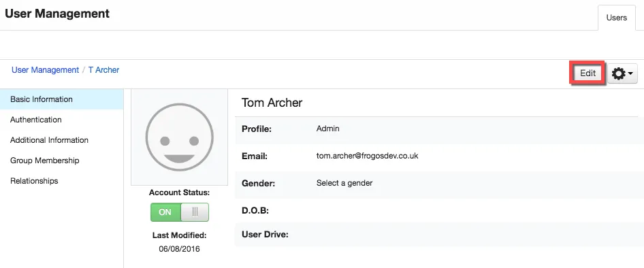Click the Gender: field label
644x268 pixels.
point(258,183)
